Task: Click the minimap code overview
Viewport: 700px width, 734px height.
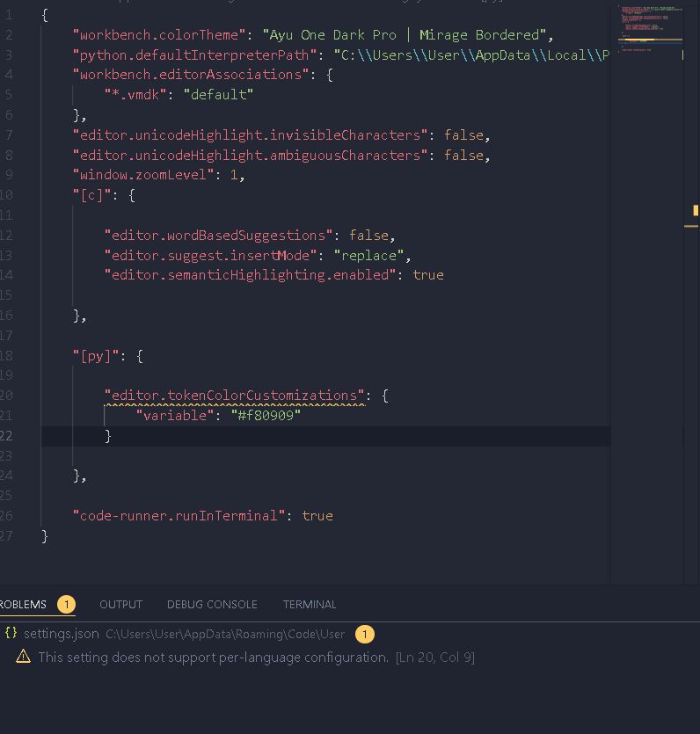Action: [650, 28]
